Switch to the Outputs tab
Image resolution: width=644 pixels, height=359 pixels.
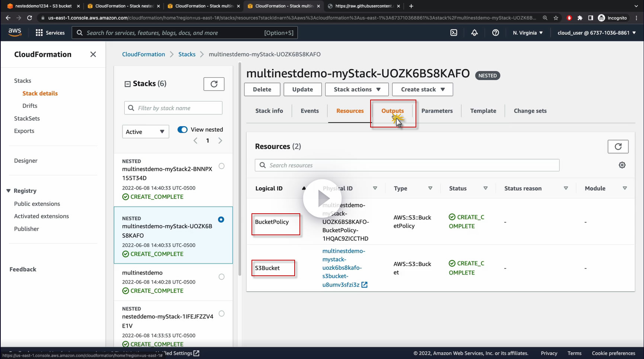click(393, 111)
